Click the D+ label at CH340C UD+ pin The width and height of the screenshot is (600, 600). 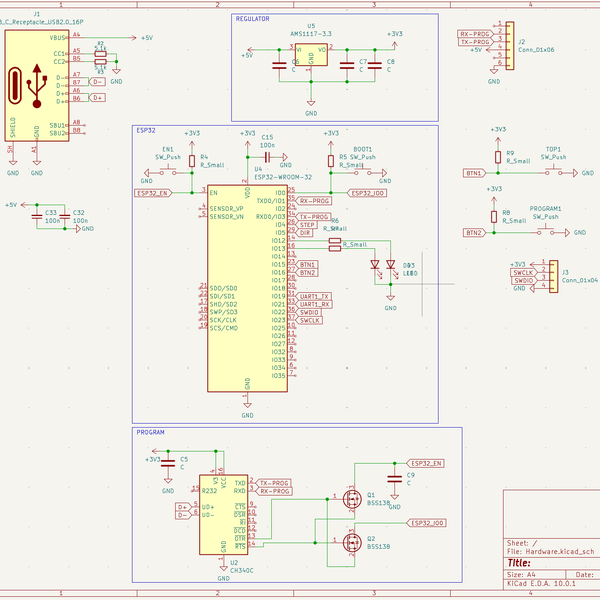pos(183,507)
